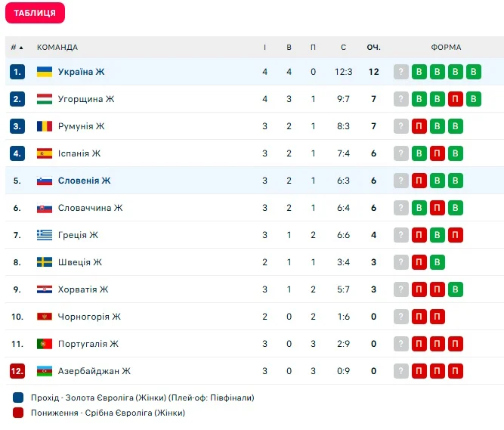Screen dimensions: 504x430
Task: Sort by КОМАНДА column header
Action: pyautogui.click(x=57, y=47)
